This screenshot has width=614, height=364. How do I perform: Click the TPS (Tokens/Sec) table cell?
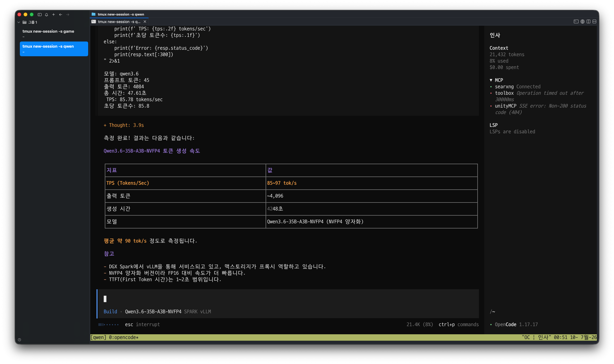(185, 183)
